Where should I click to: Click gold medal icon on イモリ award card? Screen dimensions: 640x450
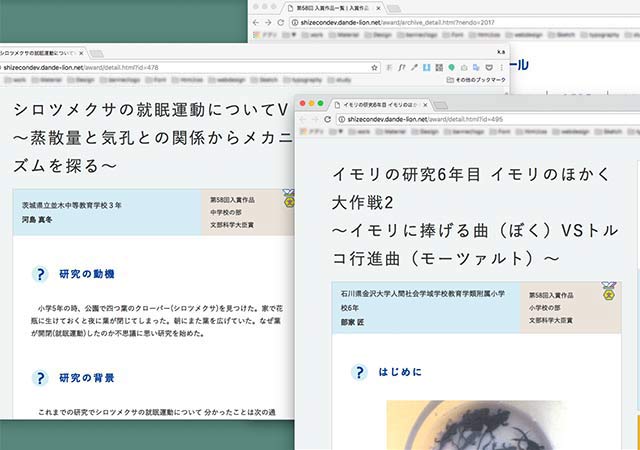click(x=608, y=292)
